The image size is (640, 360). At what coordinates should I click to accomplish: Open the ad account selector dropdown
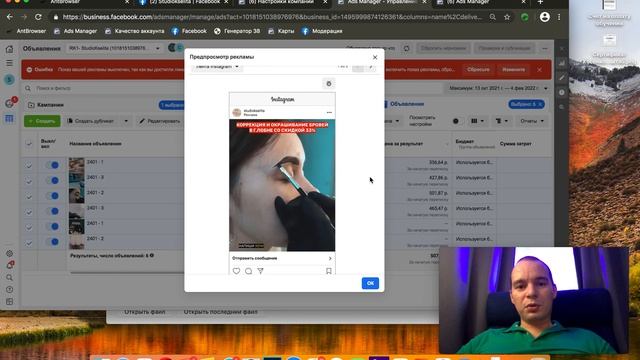(x=114, y=48)
